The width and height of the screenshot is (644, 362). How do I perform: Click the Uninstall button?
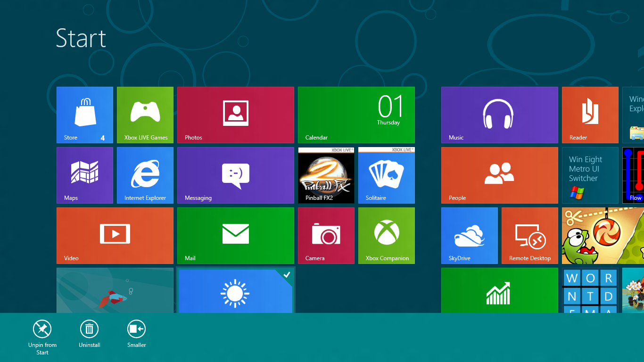(90, 334)
